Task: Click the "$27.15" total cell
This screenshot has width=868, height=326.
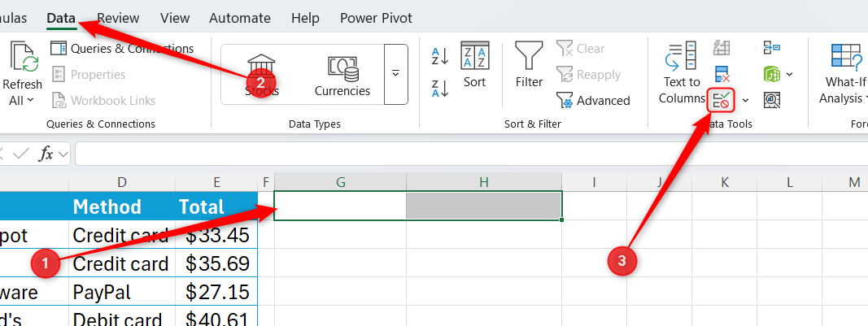Action: coord(216,292)
